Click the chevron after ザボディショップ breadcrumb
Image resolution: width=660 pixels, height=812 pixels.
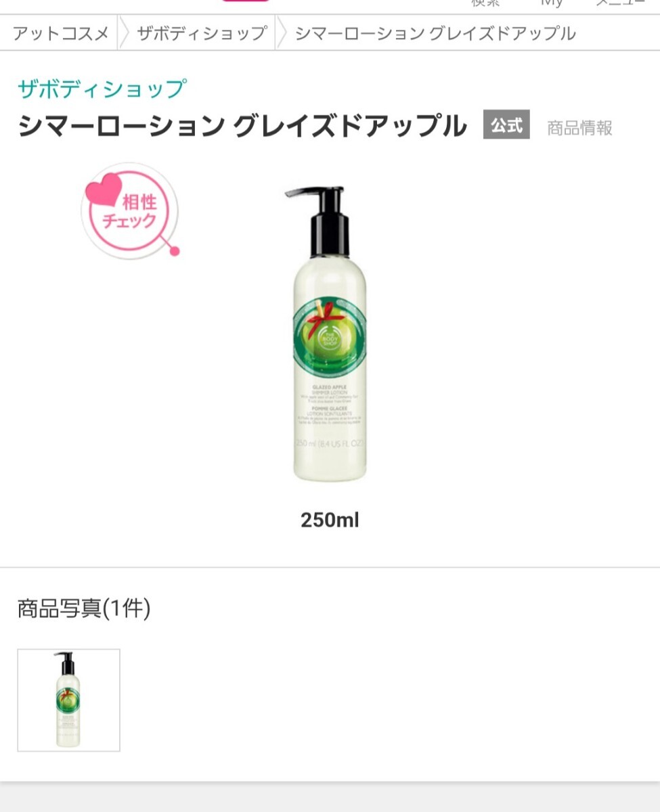282,33
